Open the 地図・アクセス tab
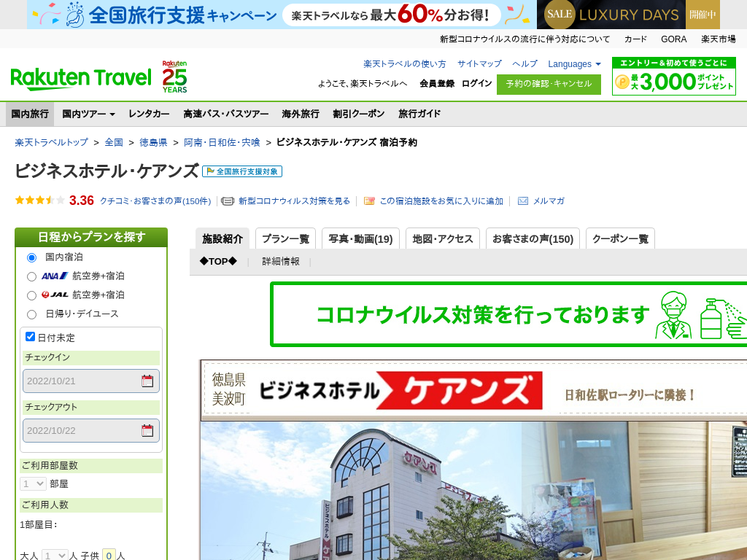Screen dimensions: 747x560 tap(443, 238)
